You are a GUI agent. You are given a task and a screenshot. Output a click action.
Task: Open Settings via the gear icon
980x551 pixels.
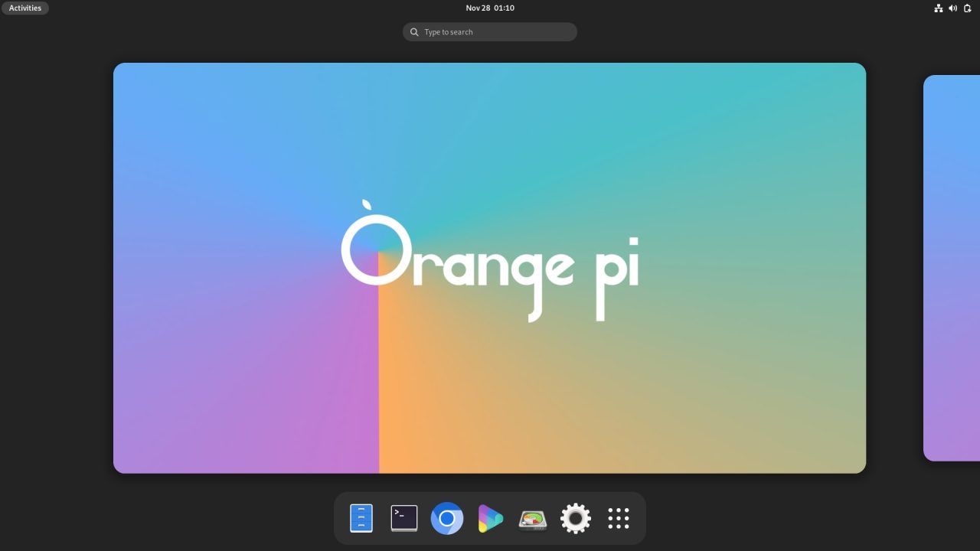click(x=575, y=518)
